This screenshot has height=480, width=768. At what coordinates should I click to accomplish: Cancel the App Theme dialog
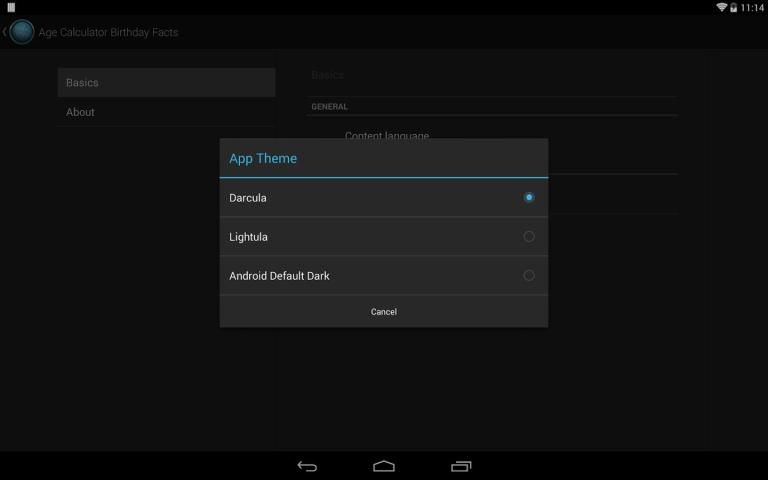click(384, 312)
